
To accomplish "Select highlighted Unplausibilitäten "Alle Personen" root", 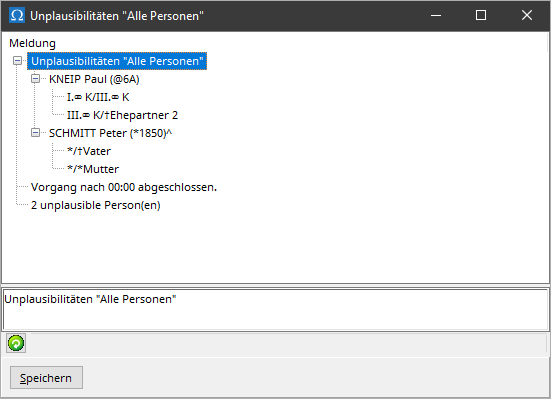I will [117, 61].
